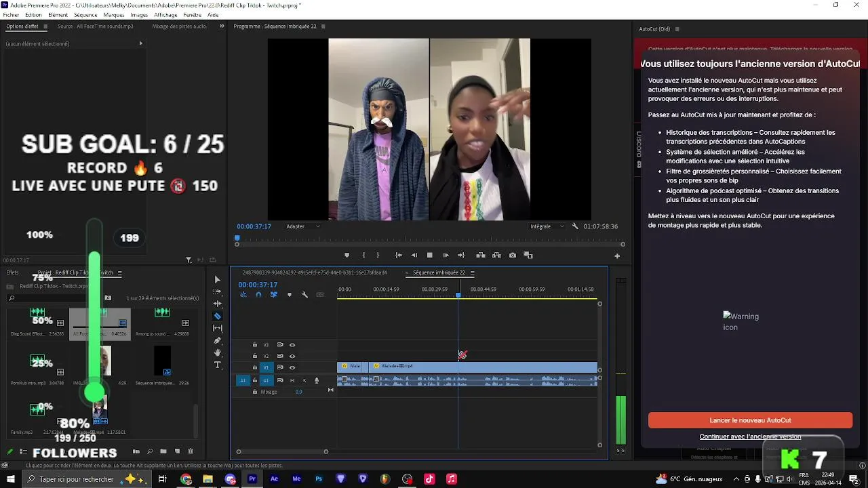The height and width of the screenshot is (488, 868).
Task: Click Lancer le nouveau AutoCut button
Action: [x=750, y=420]
